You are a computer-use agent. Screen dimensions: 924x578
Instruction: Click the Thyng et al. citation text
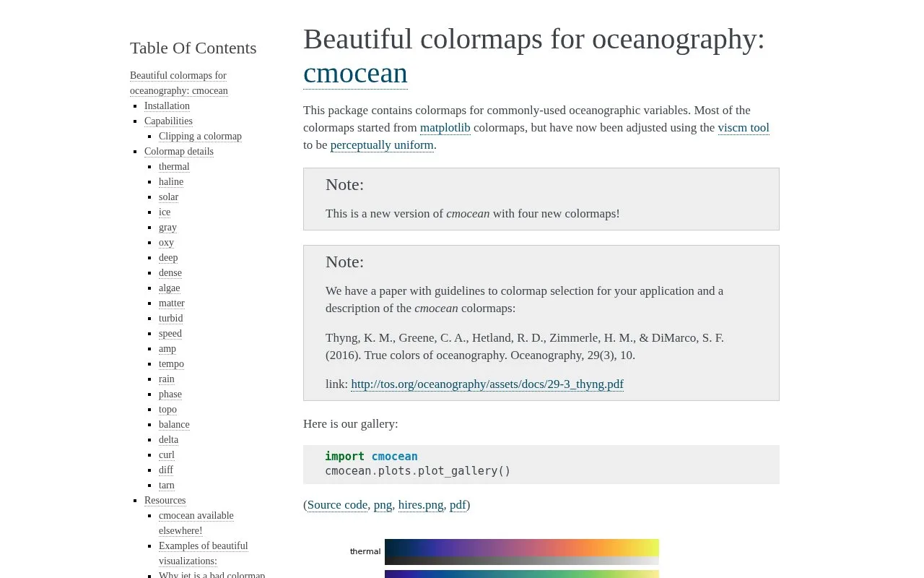(525, 347)
